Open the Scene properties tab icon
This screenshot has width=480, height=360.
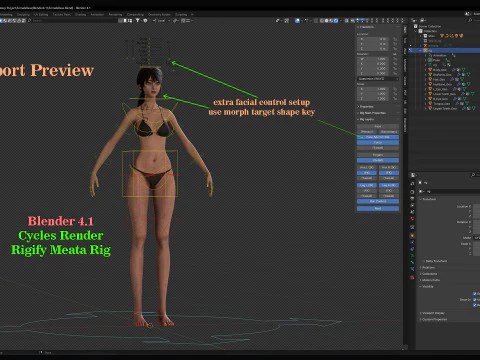(412, 212)
